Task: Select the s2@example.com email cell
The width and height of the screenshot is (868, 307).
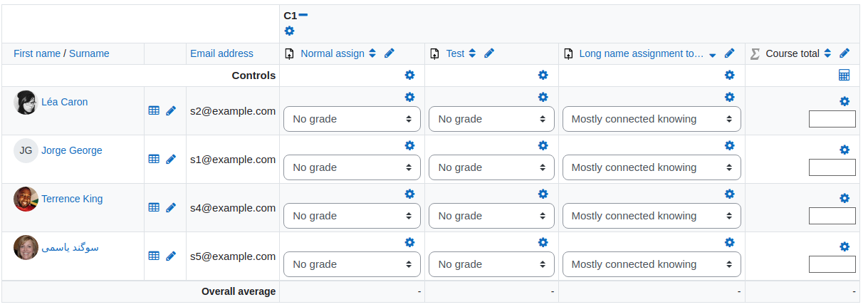Action: pyautogui.click(x=233, y=110)
